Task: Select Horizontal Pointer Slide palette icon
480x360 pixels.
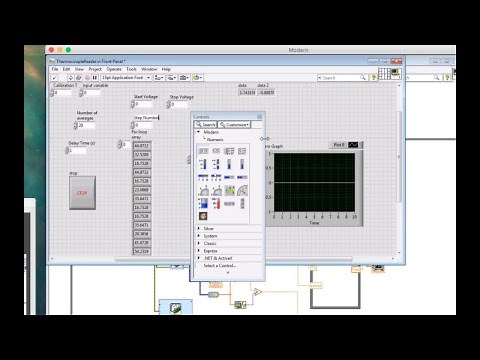Action: [x=216, y=177]
